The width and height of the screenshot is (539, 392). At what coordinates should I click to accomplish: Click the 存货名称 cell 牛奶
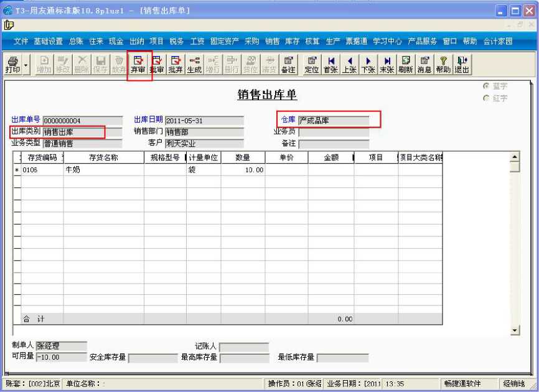(x=104, y=170)
